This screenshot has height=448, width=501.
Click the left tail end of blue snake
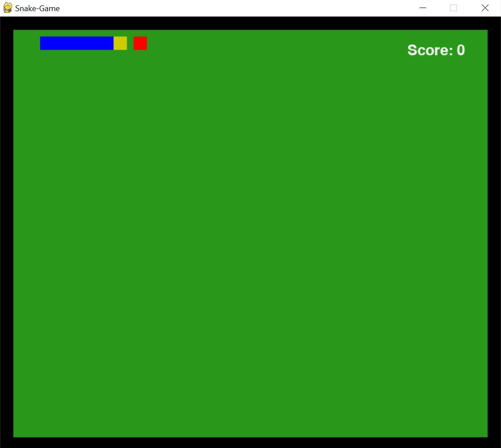[x=43, y=43]
